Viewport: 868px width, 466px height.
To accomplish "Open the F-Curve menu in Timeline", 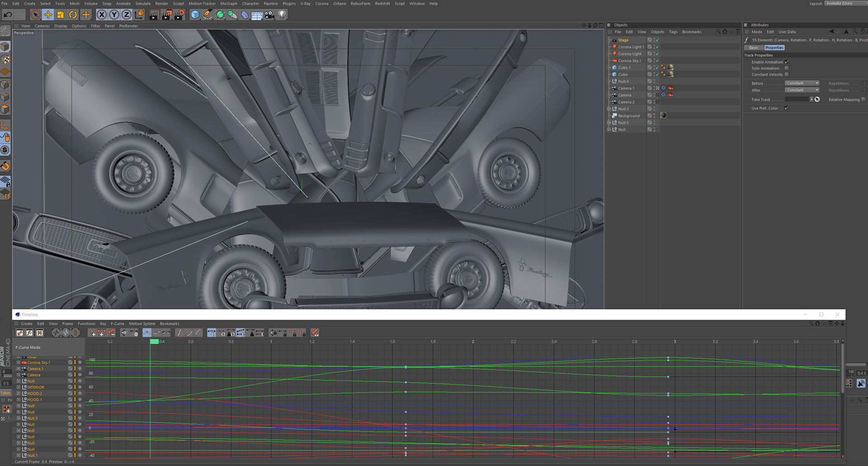I will point(118,324).
